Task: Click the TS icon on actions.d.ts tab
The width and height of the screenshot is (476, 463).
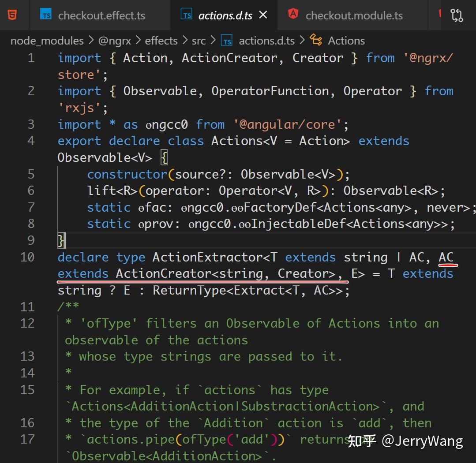Action: (x=187, y=14)
